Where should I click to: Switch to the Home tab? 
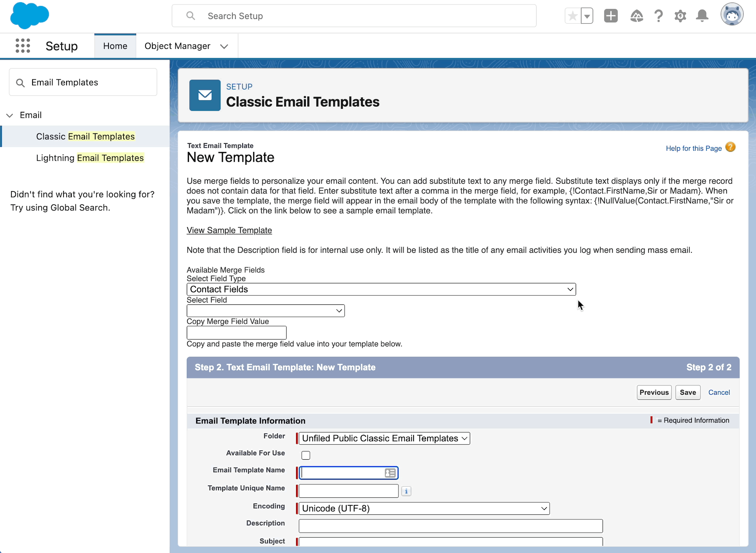tap(115, 46)
